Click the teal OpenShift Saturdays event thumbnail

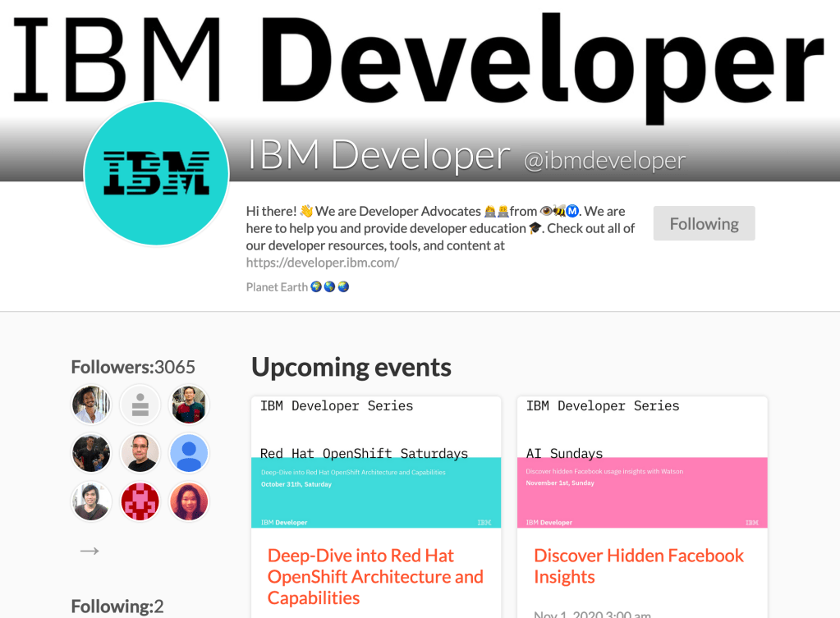(x=375, y=492)
